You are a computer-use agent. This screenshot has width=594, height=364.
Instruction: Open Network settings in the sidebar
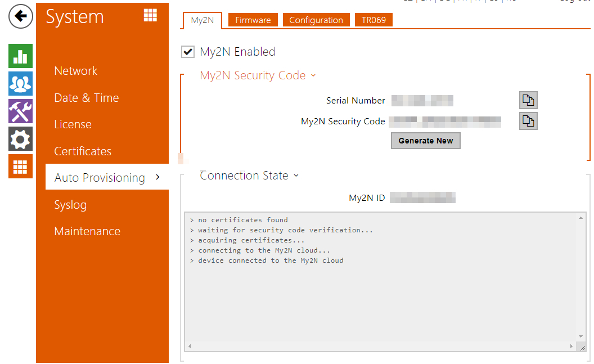point(76,70)
